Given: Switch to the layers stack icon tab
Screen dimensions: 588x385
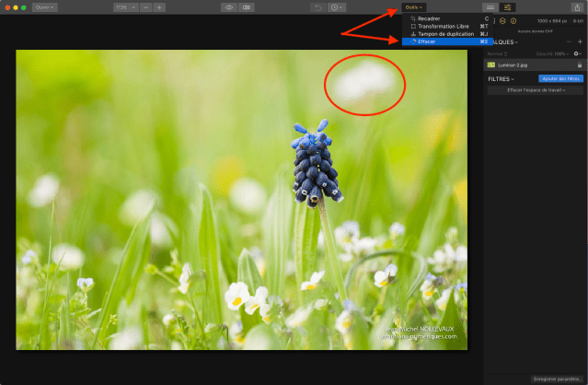Looking at the screenshot, I should (502, 21).
